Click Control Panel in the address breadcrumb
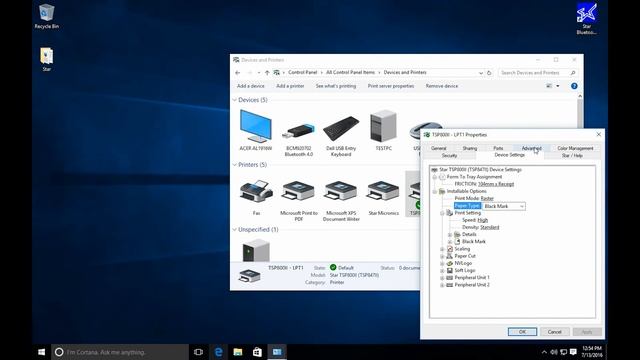The height and width of the screenshot is (360, 640). [302, 72]
